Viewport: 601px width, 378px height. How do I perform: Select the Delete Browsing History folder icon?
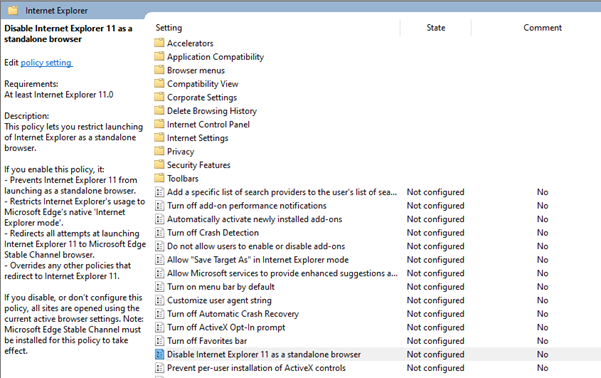pos(159,110)
